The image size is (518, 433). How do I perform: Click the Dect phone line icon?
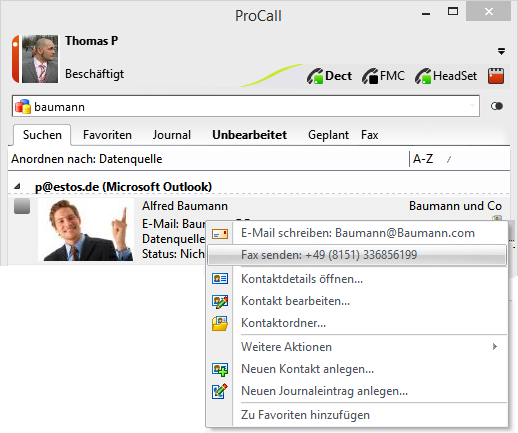click(x=315, y=76)
